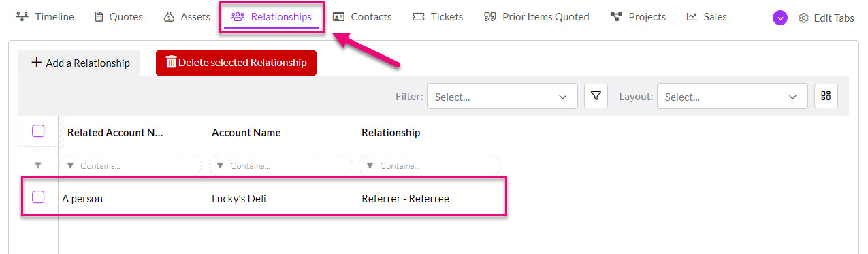Click Delete selected Relationship button
Screen dimensions: 868x254
click(x=236, y=63)
